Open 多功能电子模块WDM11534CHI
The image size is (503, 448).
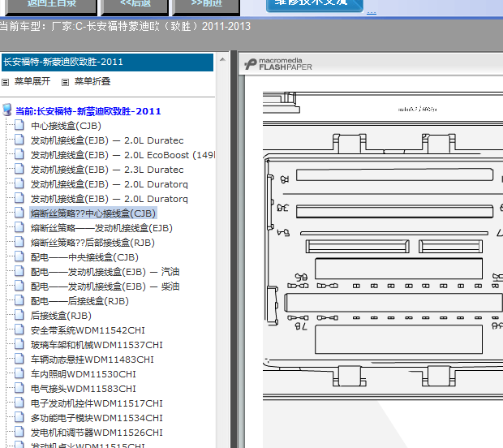point(97,418)
